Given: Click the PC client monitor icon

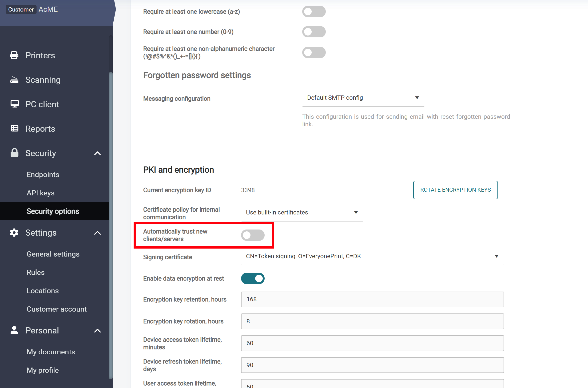Looking at the screenshot, I should click(x=14, y=104).
